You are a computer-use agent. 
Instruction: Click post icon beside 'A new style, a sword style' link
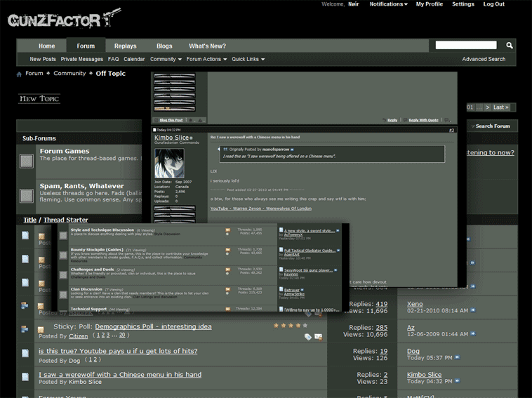[x=281, y=230]
